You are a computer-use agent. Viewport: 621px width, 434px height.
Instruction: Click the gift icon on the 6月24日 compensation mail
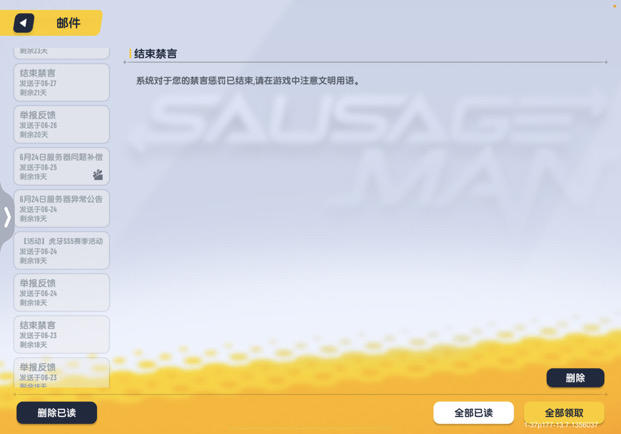pos(98,174)
